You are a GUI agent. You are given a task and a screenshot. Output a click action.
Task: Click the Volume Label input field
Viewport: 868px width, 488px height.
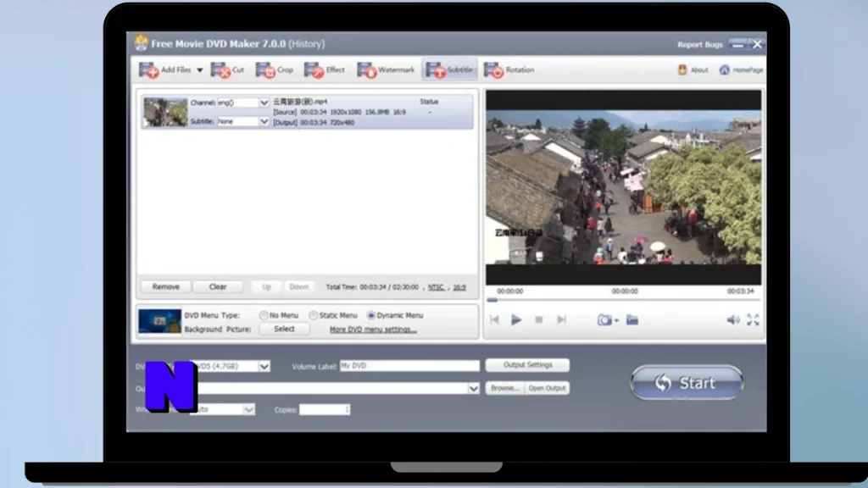(409, 366)
